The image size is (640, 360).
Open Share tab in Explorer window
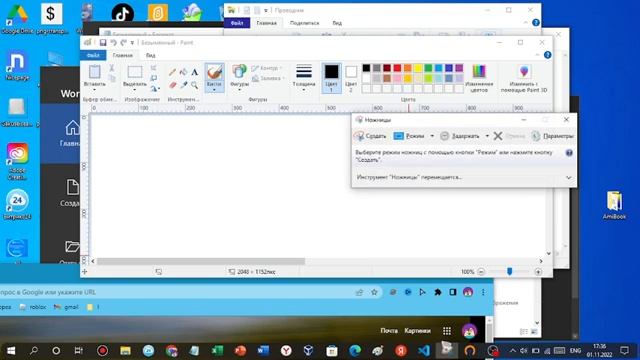click(304, 23)
